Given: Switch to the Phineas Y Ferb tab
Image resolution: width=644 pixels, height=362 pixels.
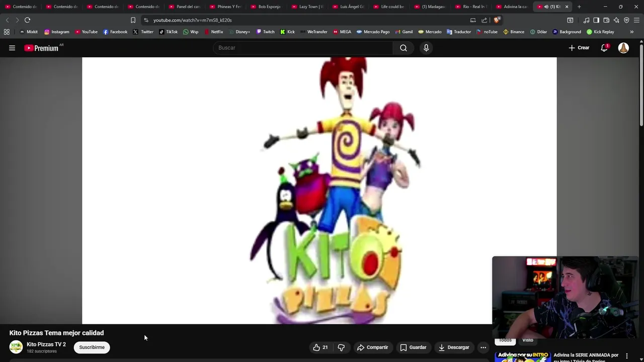Looking at the screenshot, I should tap(225, 7).
